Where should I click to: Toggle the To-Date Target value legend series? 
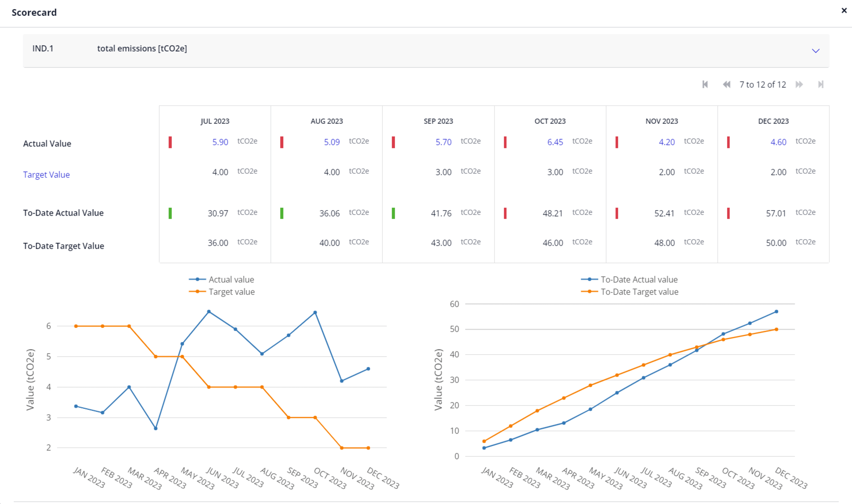(630, 292)
